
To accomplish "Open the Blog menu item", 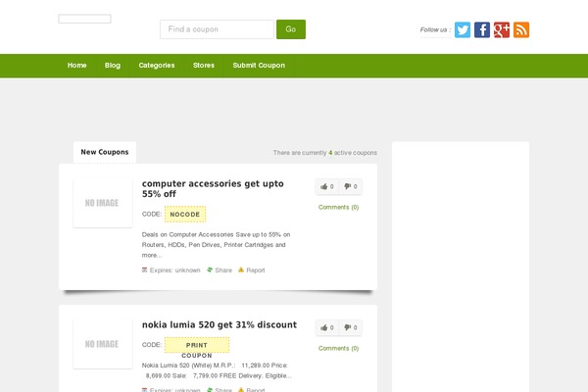I will coord(113,66).
